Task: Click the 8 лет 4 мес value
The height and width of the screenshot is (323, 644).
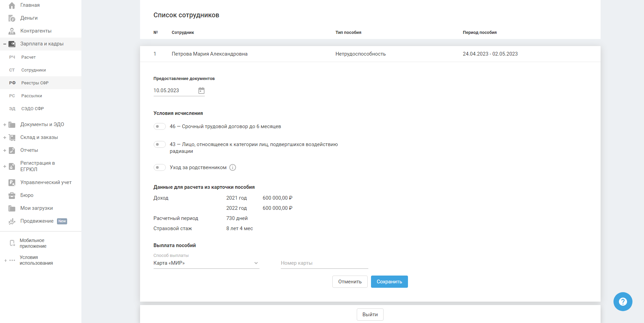Action: coord(240,228)
